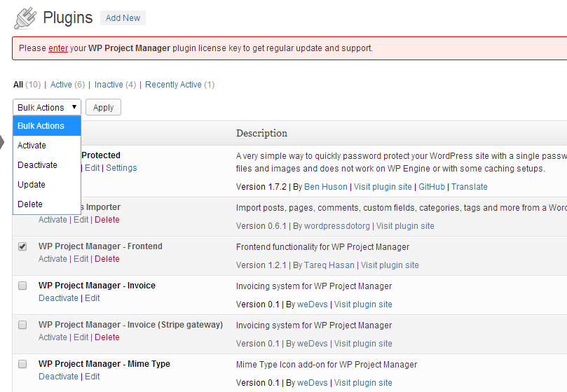This screenshot has height=392, width=567.
Task: Edit WP Project Manager - Frontend
Action: point(81,259)
